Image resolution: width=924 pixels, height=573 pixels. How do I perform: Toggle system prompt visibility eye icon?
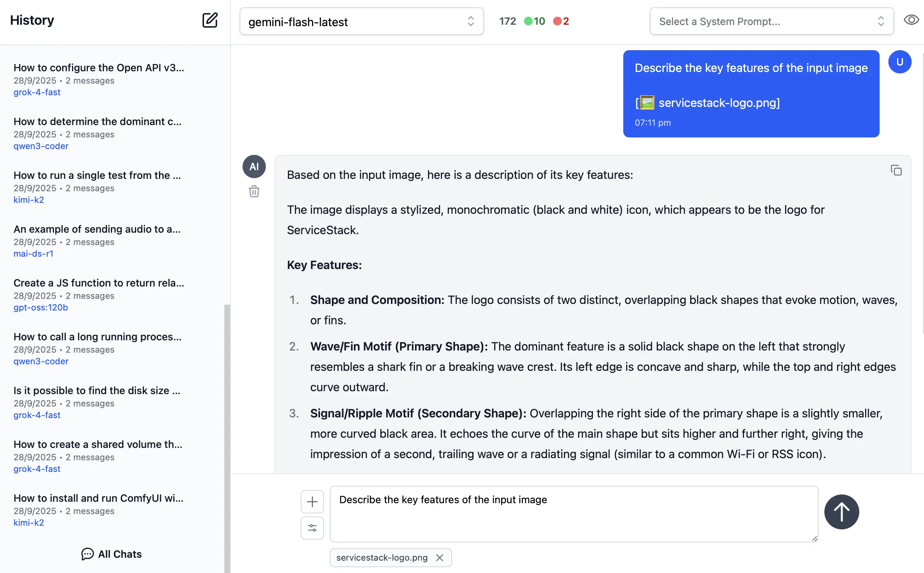(911, 20)
